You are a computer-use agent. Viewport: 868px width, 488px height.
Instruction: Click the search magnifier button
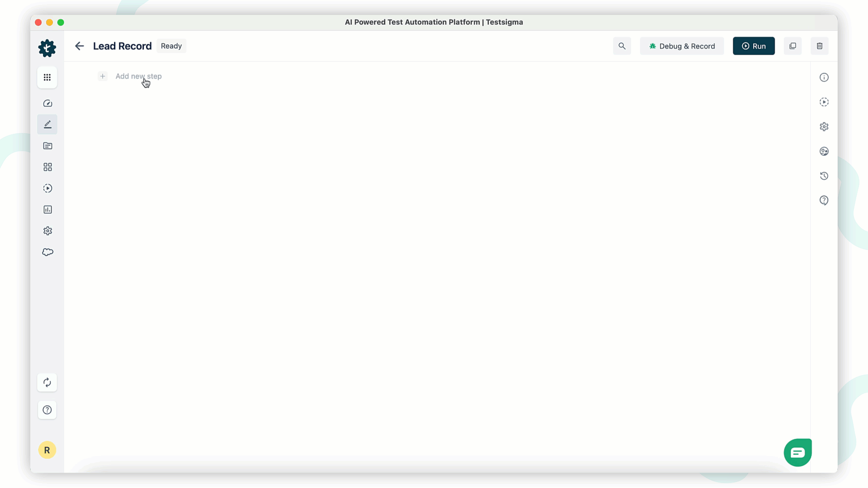622,46
